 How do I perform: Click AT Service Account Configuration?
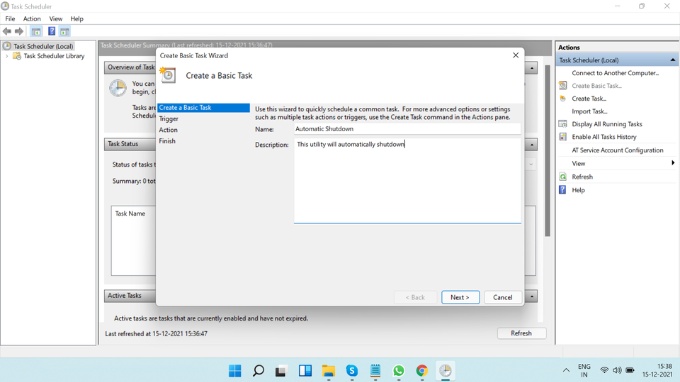pyautogui.click(x=617, y=150)
